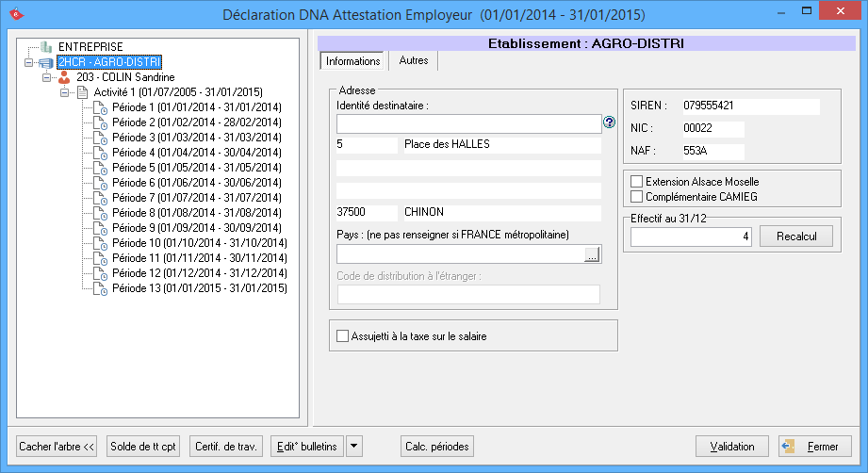Open the Edit° bulletins dropdown arrow
The height and width of the screenshot is (473, 868).
pyautogui.click(x=353, y=446)
